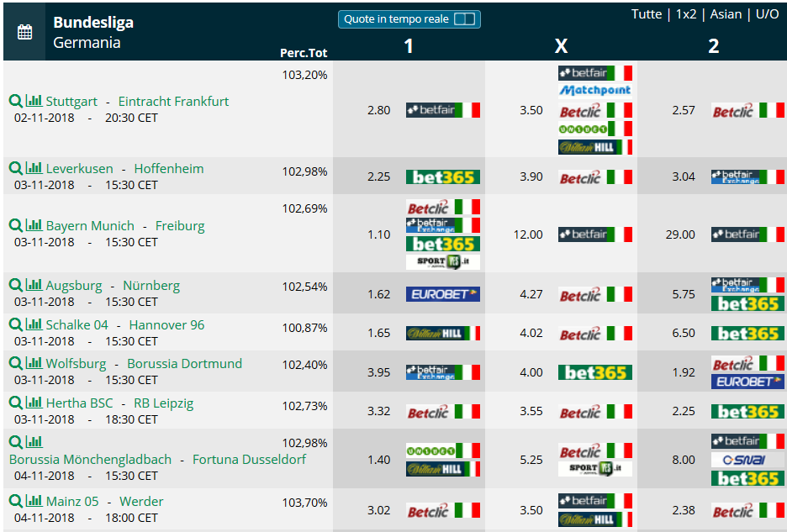The height and width of the screenshot is (532, 787).
Task: Click betfair logo for Stuttgart home odds 2.80
Action: point(443,110)
